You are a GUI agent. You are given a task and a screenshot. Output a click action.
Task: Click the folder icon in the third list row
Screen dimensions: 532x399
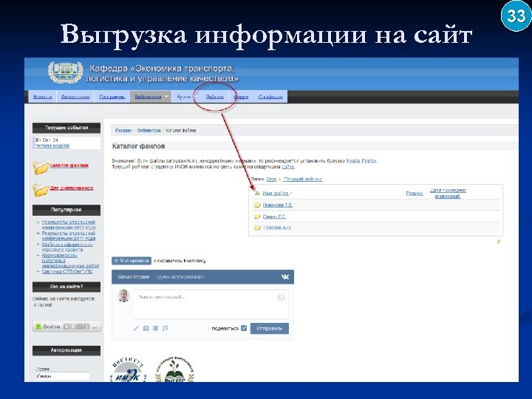257,228
